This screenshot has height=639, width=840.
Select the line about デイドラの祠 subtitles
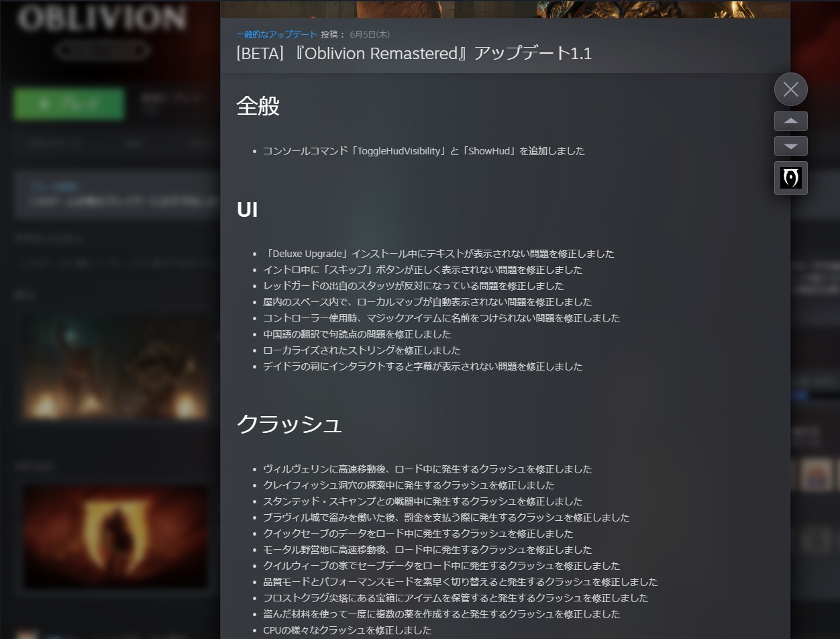pos(423,366)
